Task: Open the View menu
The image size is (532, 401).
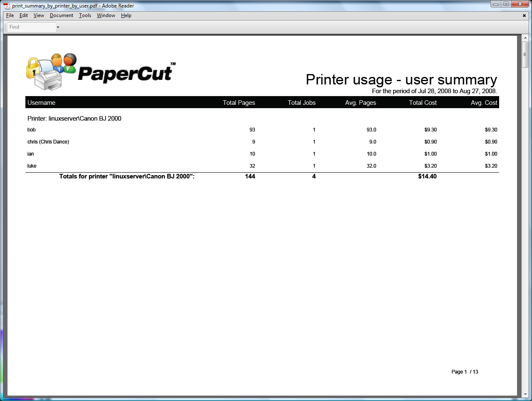Action: pos(39,15)
